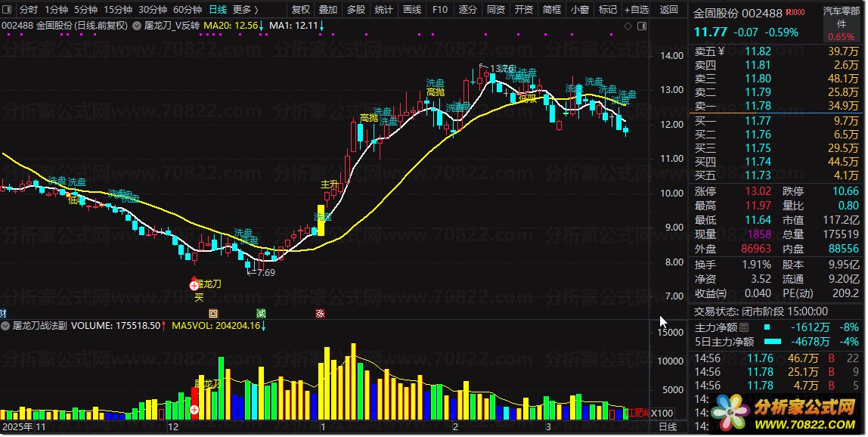Open the F10 company info
Image resolution: width=868 pixels, height=437 pixels.
440,9
